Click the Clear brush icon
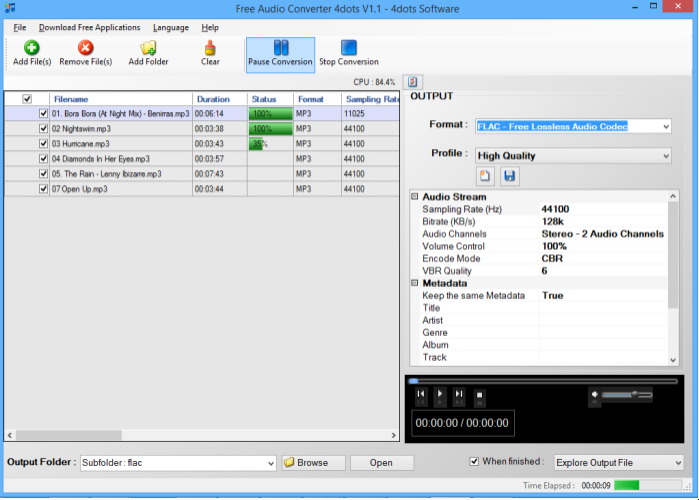 (x=210, y=47)
